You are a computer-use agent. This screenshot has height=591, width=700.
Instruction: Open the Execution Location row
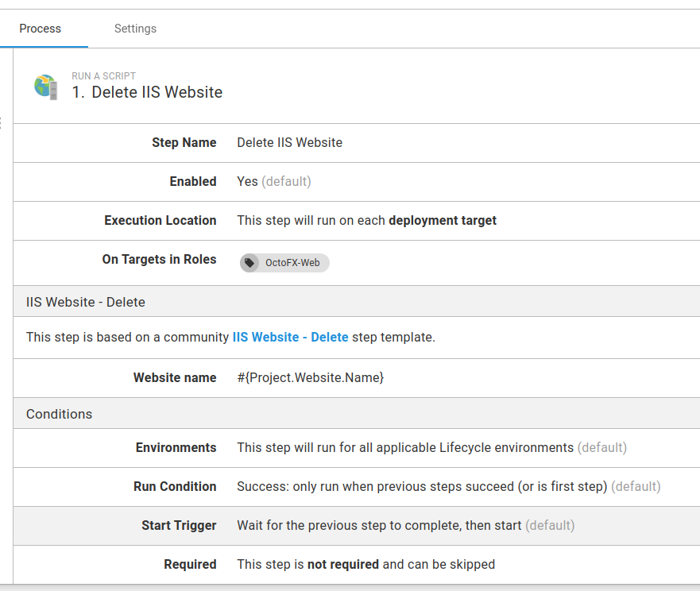tap(356, 221)
